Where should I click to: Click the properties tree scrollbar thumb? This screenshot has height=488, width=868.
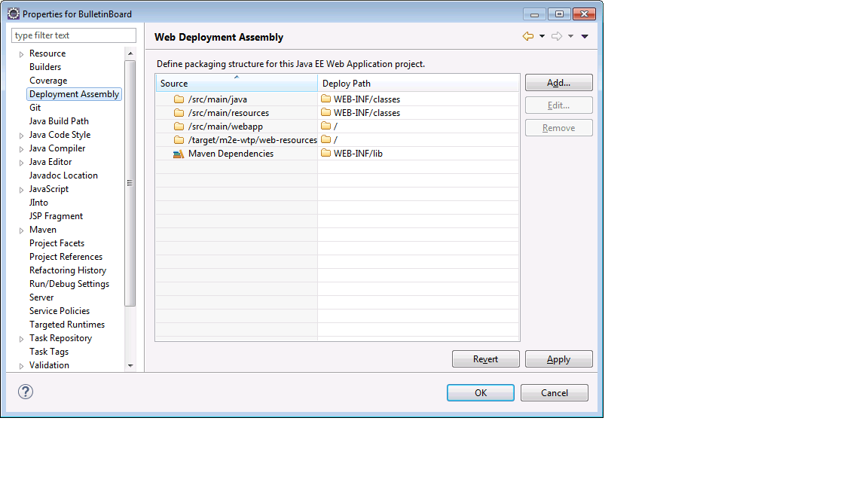(130, 183)
